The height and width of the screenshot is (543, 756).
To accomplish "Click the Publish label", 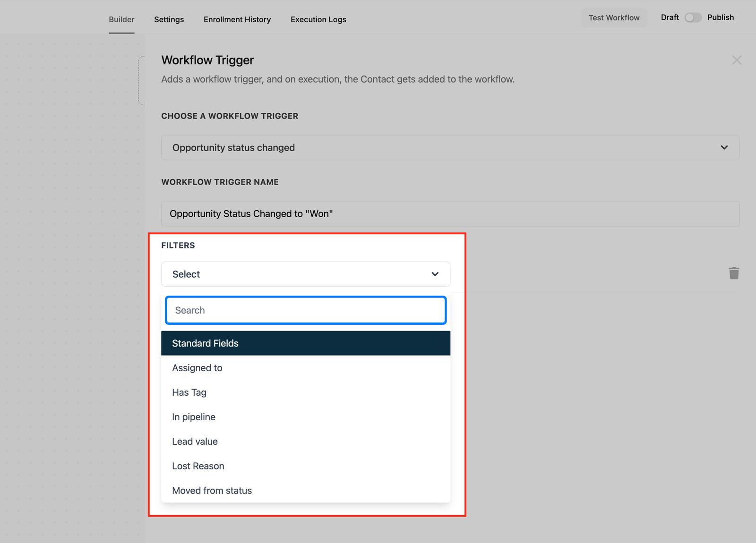I will click(x=720, y=17).
